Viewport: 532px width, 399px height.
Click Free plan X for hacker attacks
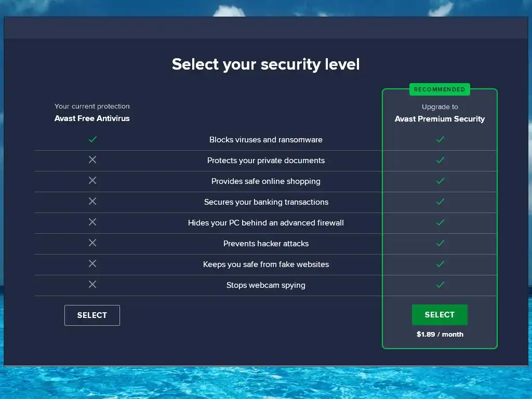click(92, 243)
